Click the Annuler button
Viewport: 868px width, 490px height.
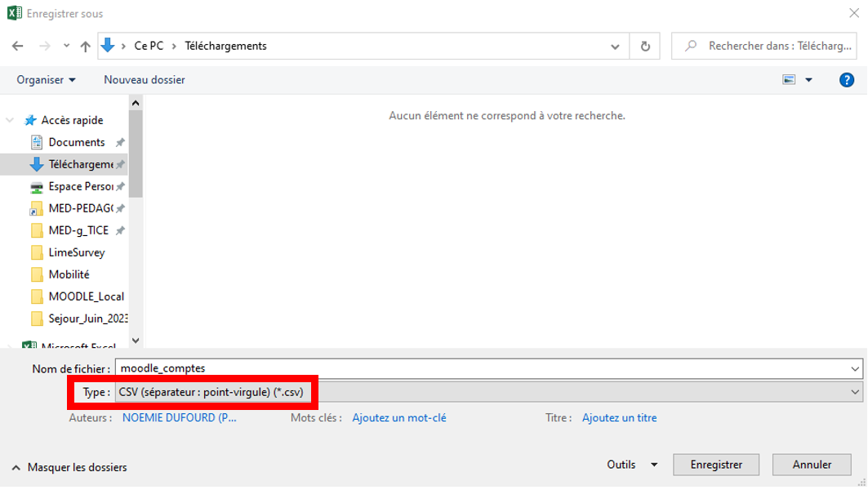click(x=812, y=465)
